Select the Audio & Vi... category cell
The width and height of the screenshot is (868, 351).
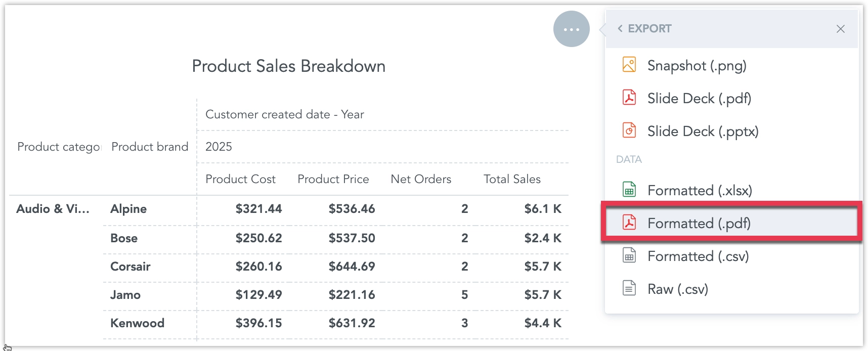pyautogui.click(x=53, y=209)
